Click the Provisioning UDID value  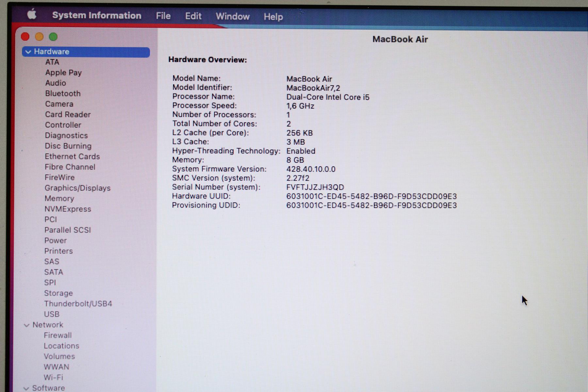coord(371,205)
